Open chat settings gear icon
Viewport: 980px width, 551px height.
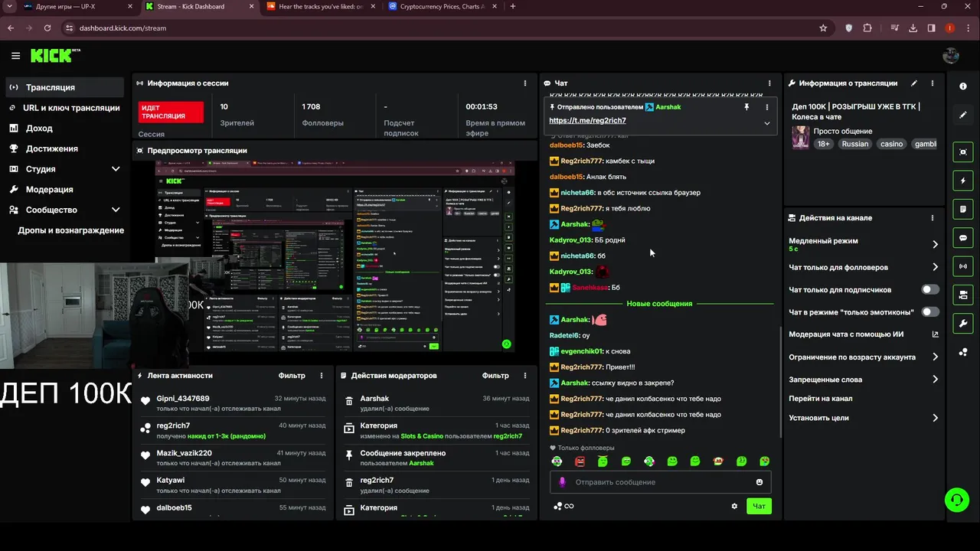[x=734, y=506]
